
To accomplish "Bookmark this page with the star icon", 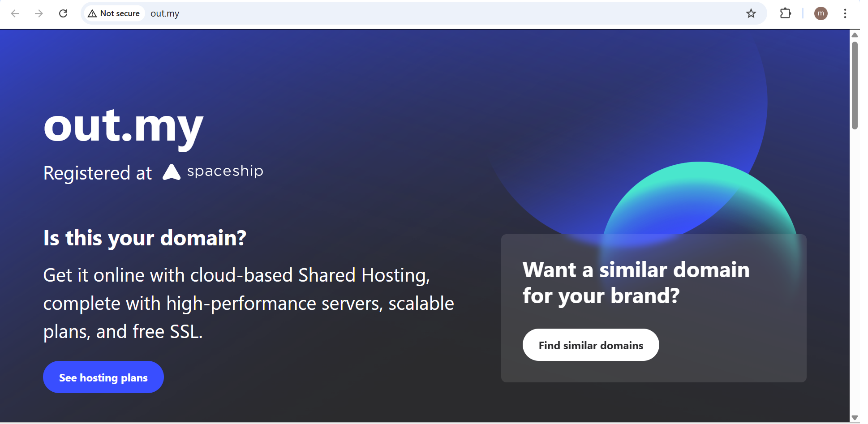I will [751, 13].
